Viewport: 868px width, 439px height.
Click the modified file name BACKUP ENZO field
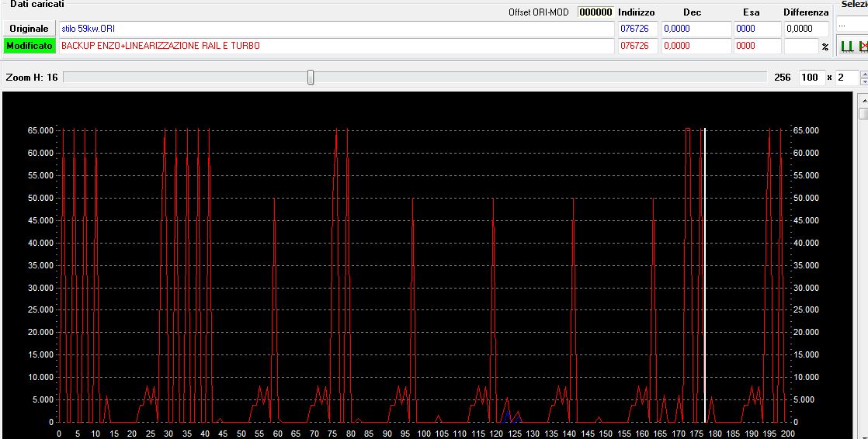point(335,46)
